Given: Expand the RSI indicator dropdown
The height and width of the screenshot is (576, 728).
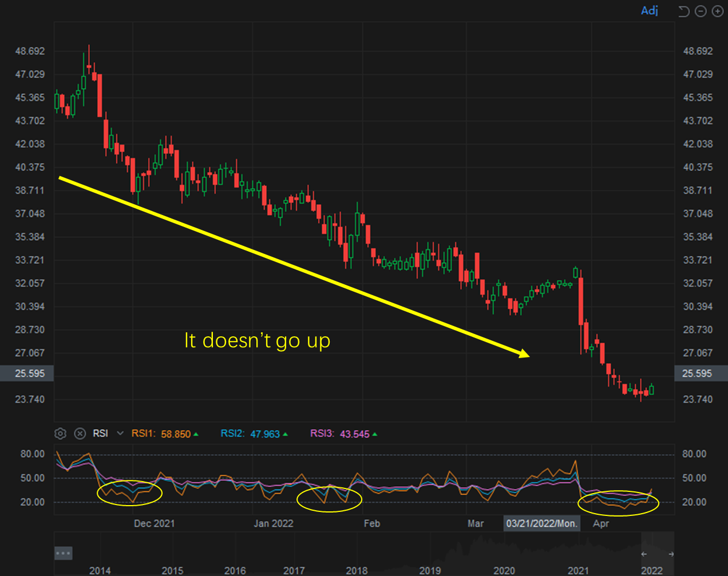Looking at the screenshot, I should (120, 434).
